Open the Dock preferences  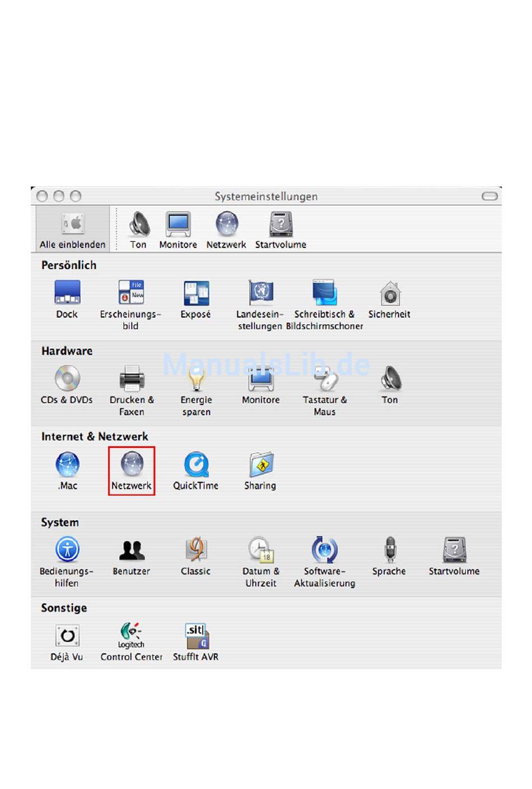click(67, 300)
